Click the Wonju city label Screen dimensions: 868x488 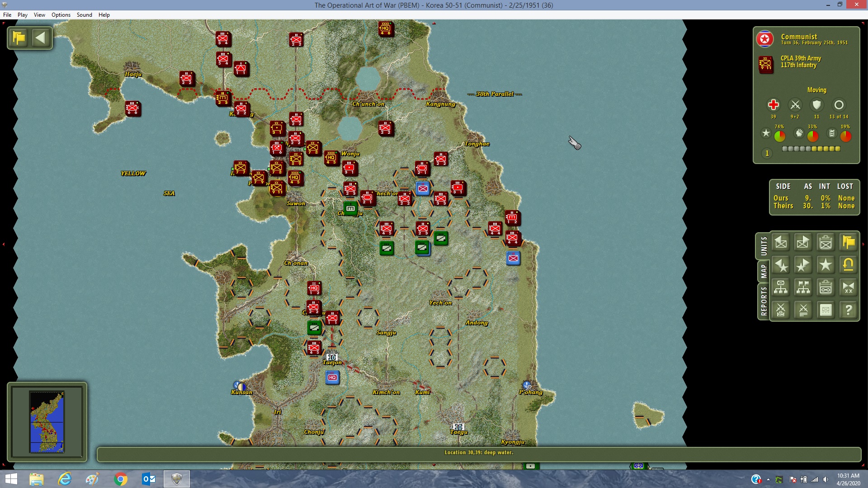click(350, 154)
